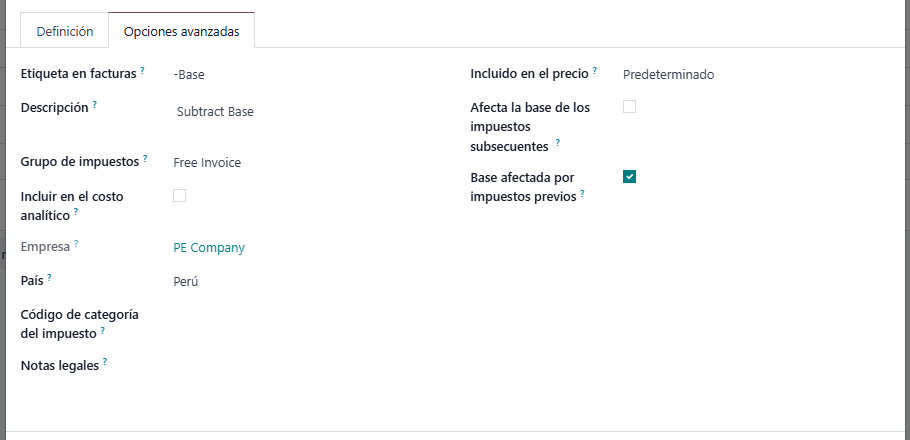Click help icon beside Código de categoría del impuesto
Screen dimensions: 910x440
pyautogui.click(x=103, y=330)
